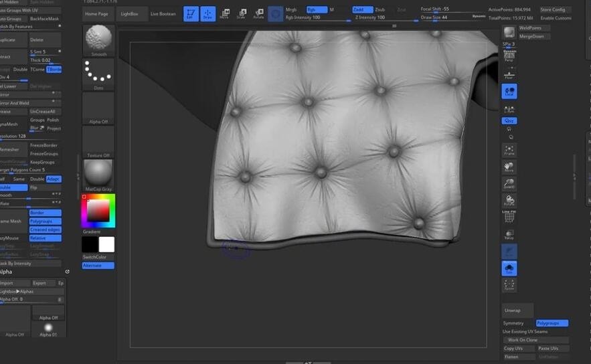
Task: Toggle the Floor grid icon
Action: [x=509, y=74]
